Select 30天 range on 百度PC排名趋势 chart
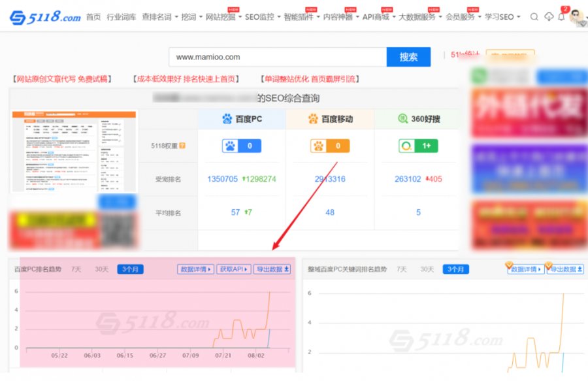The height and width of the screenshot is (381, 588). pos(101,269)
